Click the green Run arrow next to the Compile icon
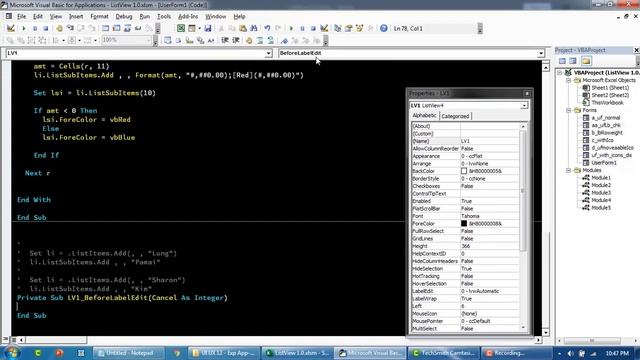The height and width of the screenshot is (360, 640). (24, 28)
